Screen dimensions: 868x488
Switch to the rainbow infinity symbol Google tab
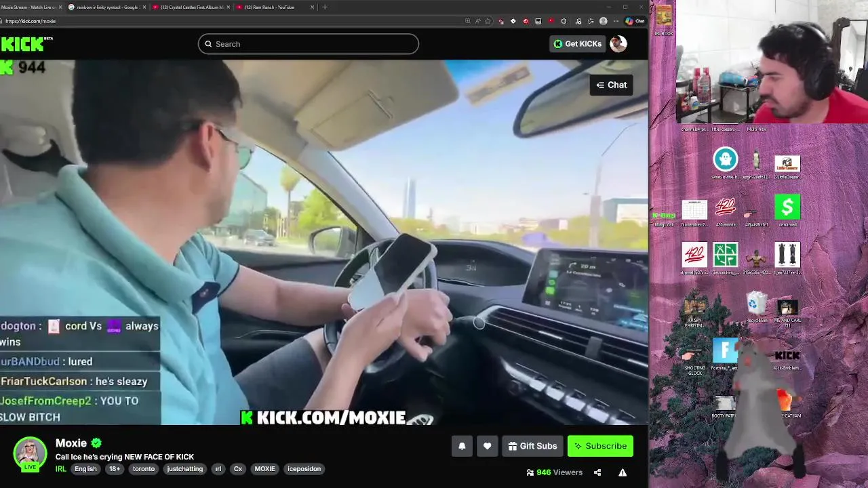coord(107,7)
